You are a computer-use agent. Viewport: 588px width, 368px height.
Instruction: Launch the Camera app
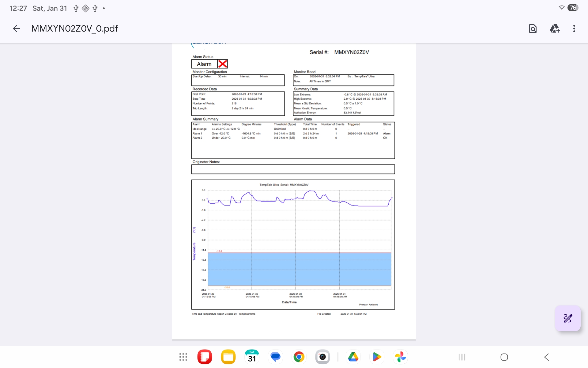pyautogui.click(x=322, y=357)
